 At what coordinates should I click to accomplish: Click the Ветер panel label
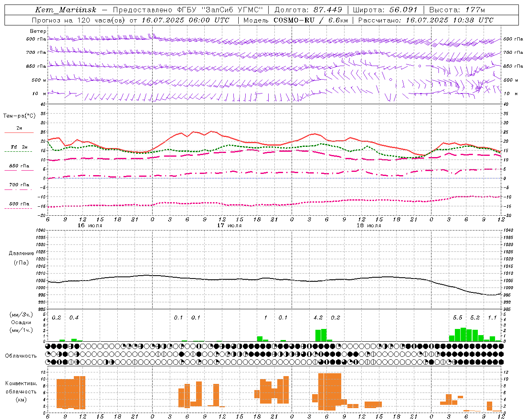[38, 31]
